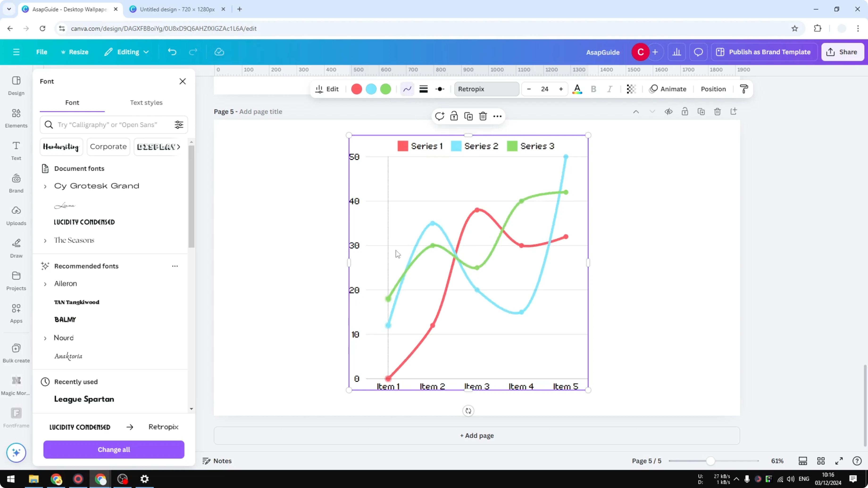
Task: Click the Edit chart data icon
Action: 326,89
